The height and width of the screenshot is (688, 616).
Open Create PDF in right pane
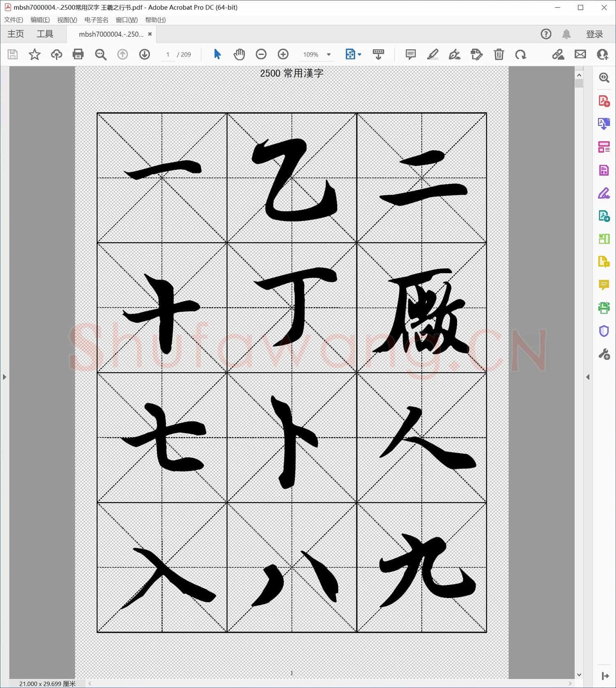(604, 101)
